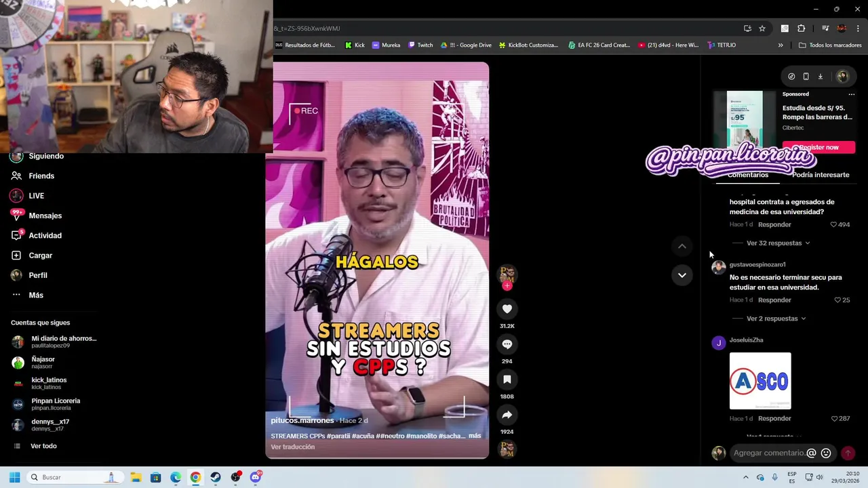The image size is (868, 488).
Task: Like gustavoespinozaro1's comment
Action: pos(837,300)
